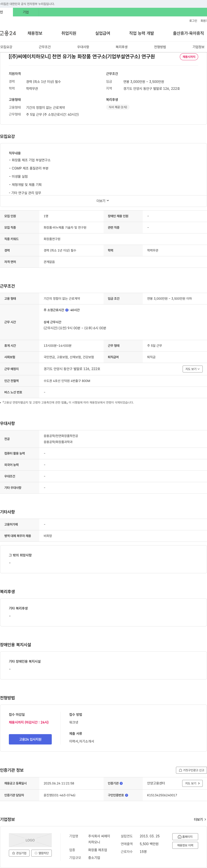Image resolution: width=207 pixels, height=868 pixels.
Task: Click the 주식회사 씨에이치하모니 company name
Action: click(99, 839)
